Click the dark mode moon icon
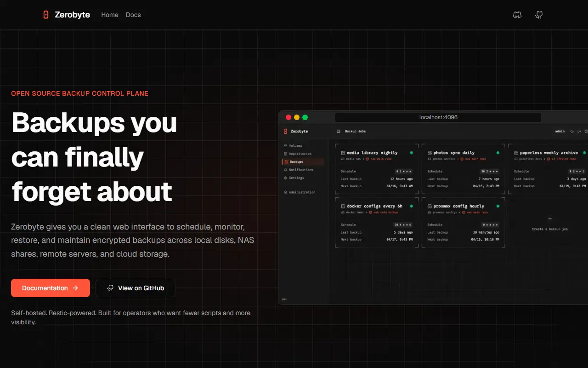588x368 pixels. click(x=572, y=132)
